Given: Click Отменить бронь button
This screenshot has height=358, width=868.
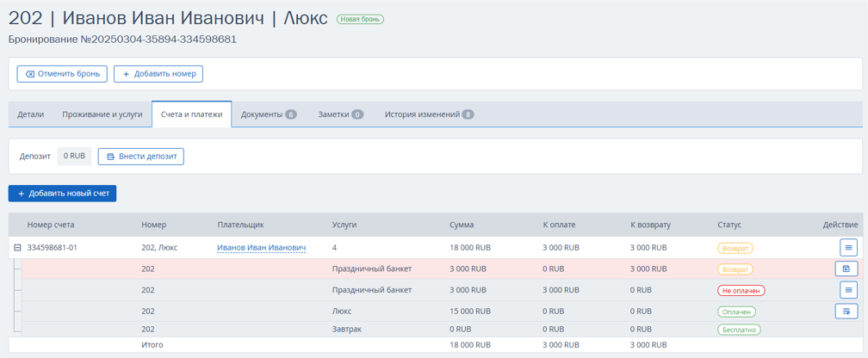Looking at the screenshot, I should 61,74.
